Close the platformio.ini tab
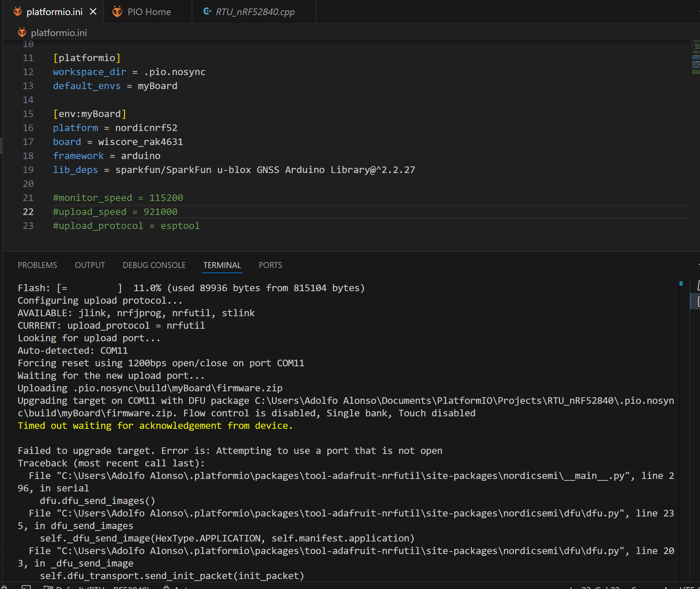 [93, 12]
